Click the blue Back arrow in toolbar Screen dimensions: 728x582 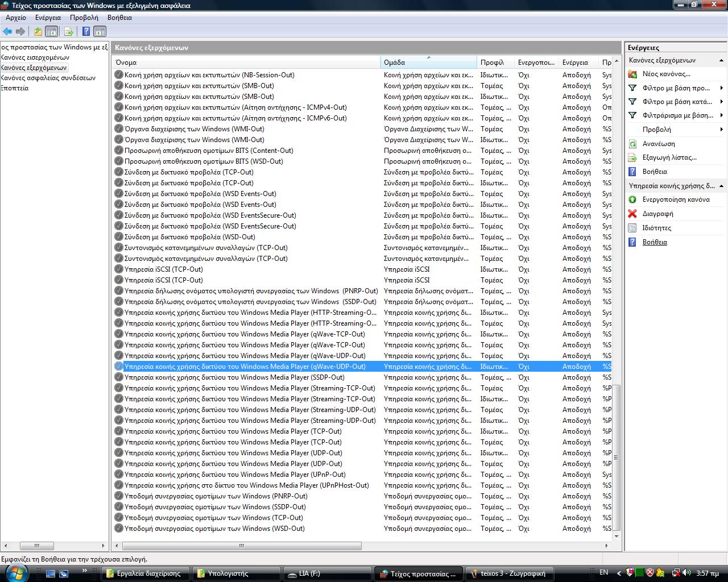pyautogui.click(x=7, y=32)
